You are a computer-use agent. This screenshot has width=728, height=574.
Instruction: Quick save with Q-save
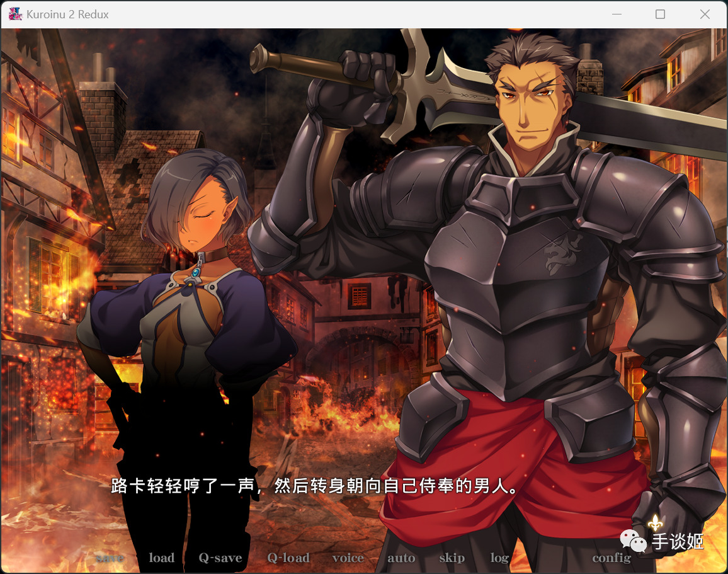pos(220,558)
